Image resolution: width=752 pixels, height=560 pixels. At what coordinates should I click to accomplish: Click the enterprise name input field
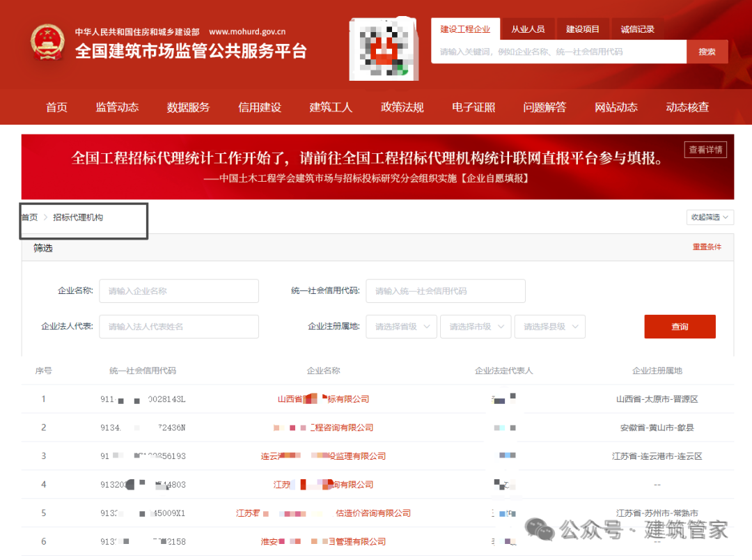tap(179, 290)
